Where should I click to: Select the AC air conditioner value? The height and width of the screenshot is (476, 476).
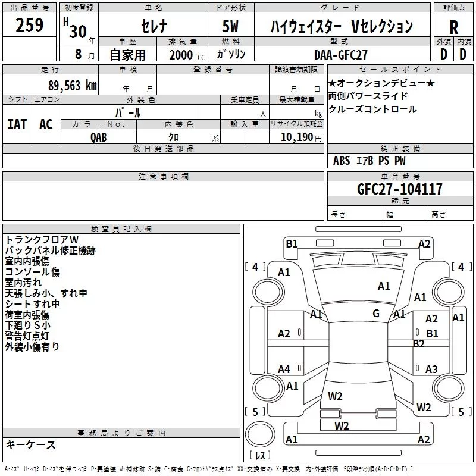46,124
